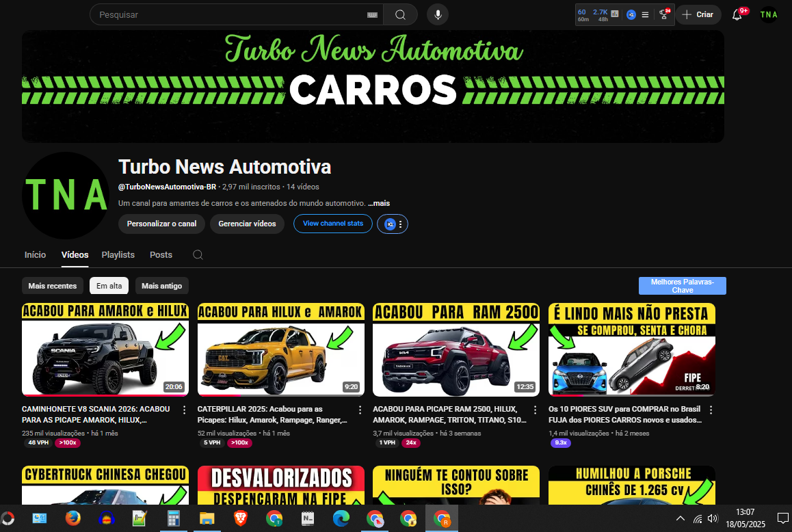Open the É Lindo Mais Não Presta thumbnail
Screen dimensions: 792x532
tap(632, 349)
